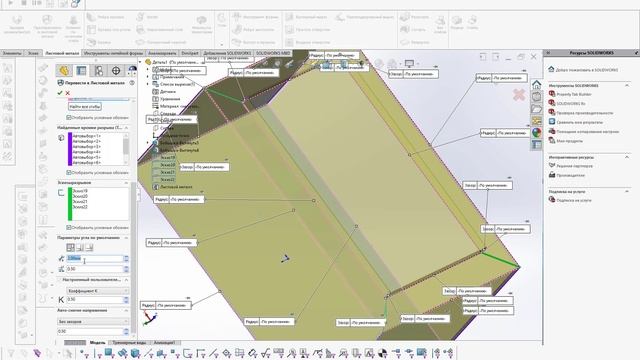Open SOLIDWORKS Rx link

(571, 104)
